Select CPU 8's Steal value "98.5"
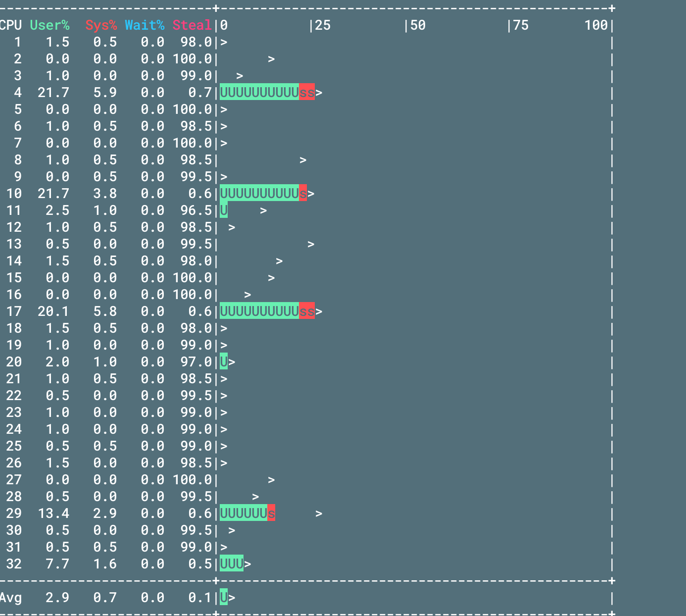This screenshot has width=686, height=616. point(196,160)
